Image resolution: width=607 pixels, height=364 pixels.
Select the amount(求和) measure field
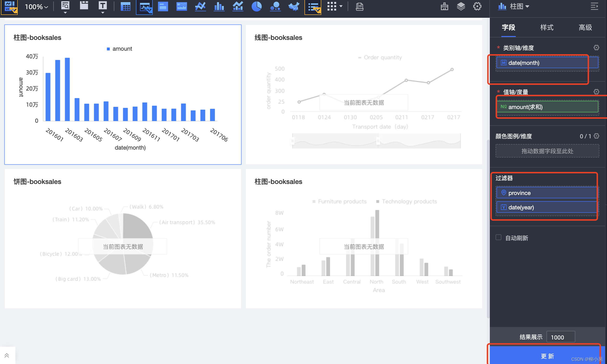coord(547,107)
